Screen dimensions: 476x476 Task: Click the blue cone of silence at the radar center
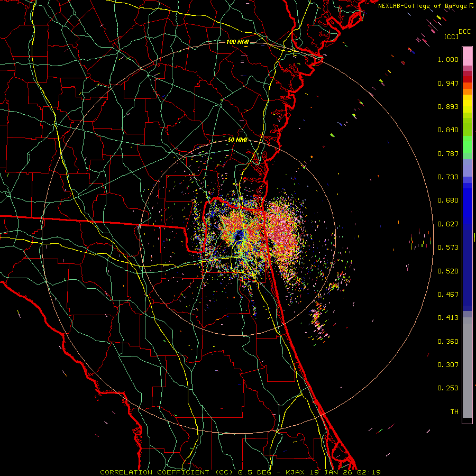coord(240,235)
